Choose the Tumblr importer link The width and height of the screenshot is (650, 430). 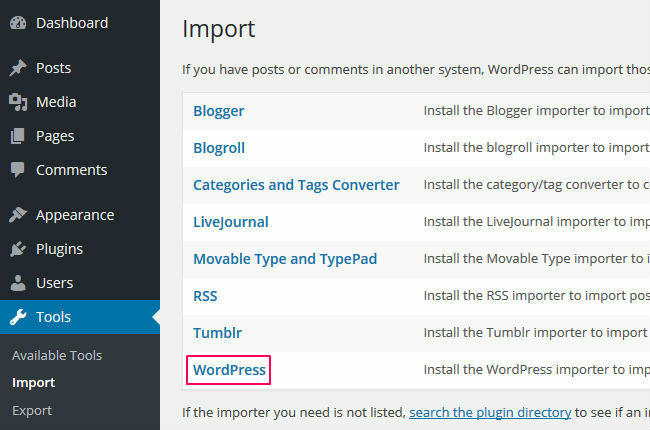click(217, 333)
